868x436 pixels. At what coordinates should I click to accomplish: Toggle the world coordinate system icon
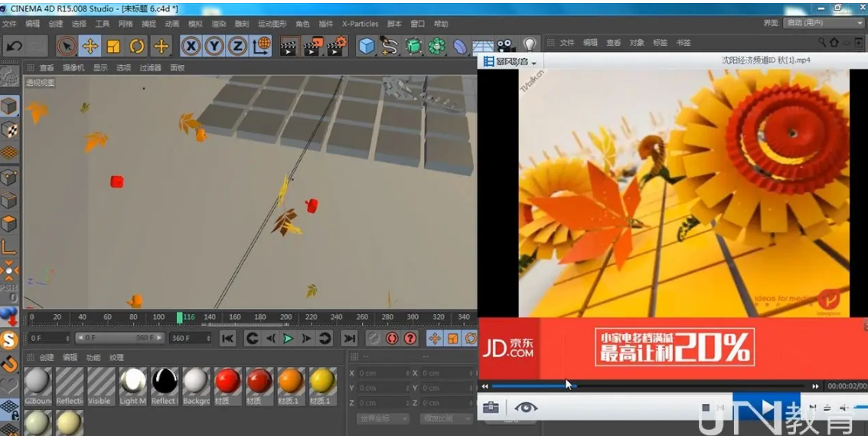[x=261, y=46]
